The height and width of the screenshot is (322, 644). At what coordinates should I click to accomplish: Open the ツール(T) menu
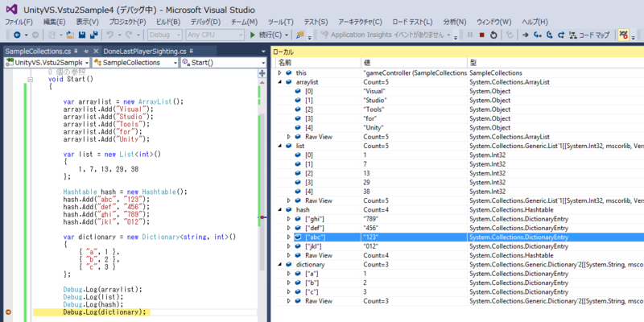coord(280,23)
